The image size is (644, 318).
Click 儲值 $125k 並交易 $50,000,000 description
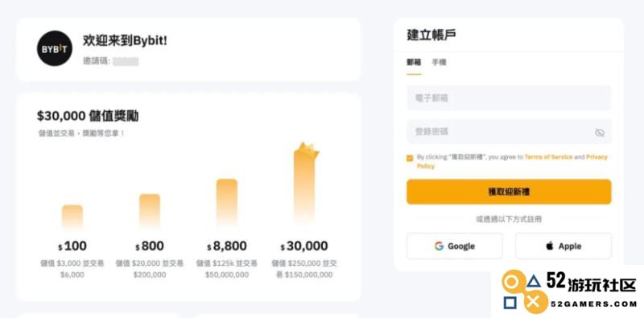227,269
